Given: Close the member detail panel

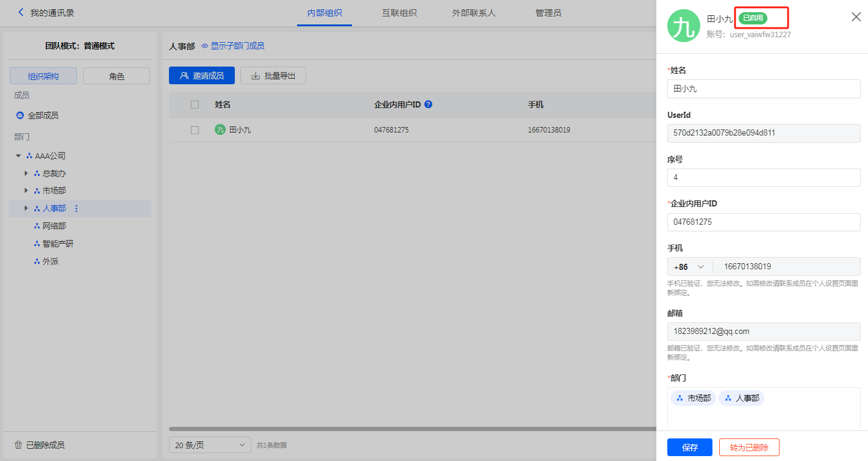Looking at the screenshot, I should [x=856, y=17].
